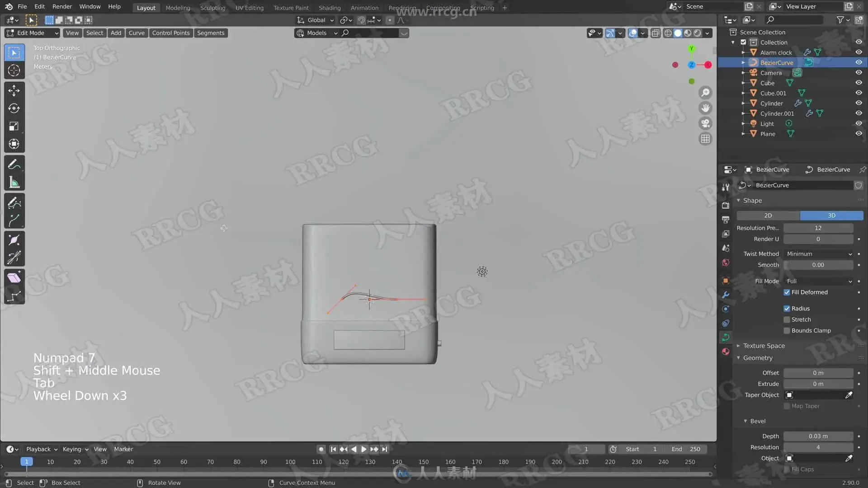Screen dimensions: 868x488
Task: Select the Measure tool
Action: click(x=14, y=183)
